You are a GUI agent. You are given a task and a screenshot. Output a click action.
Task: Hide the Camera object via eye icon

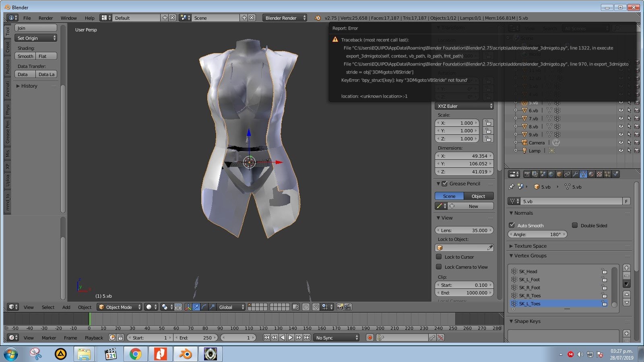coord(621,142)
